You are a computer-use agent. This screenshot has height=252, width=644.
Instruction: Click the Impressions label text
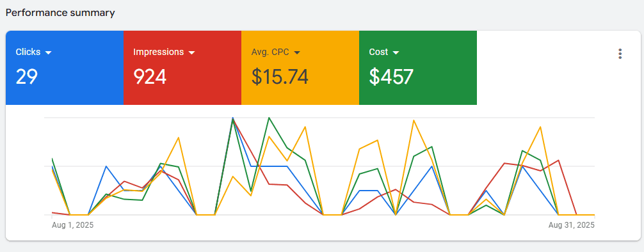(x=159, y=52)
